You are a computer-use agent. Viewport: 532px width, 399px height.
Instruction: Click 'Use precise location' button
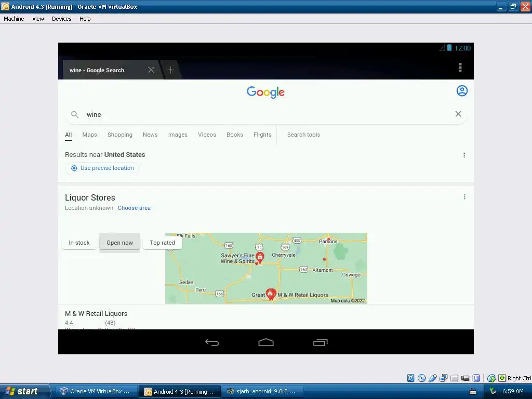coord(102,168)
